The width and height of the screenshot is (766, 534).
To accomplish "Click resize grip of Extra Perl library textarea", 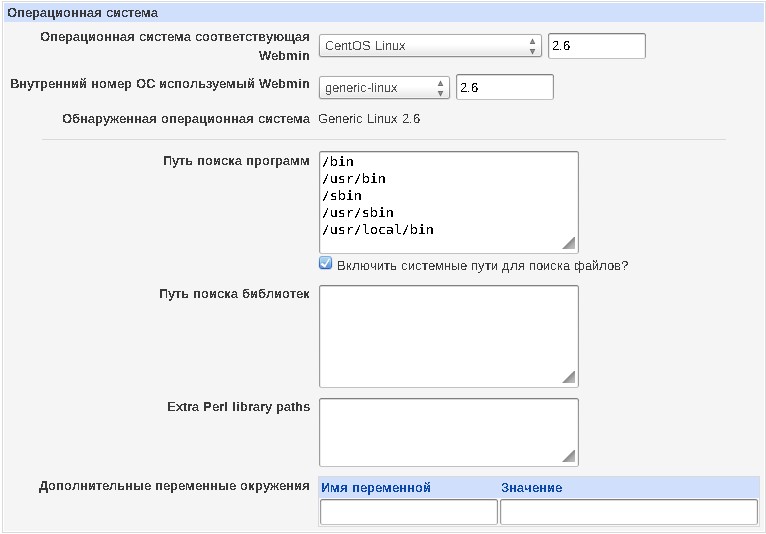I will point(569,456).
